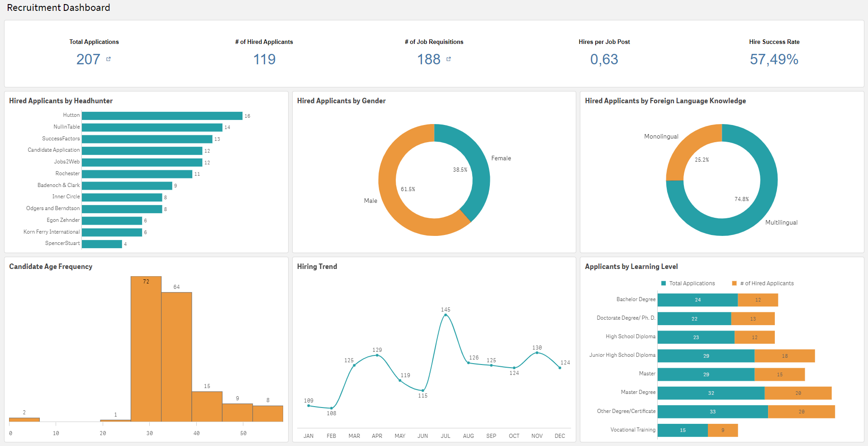
Task: Pick the Rochester headhunter bar
Action: pos(137,174)
